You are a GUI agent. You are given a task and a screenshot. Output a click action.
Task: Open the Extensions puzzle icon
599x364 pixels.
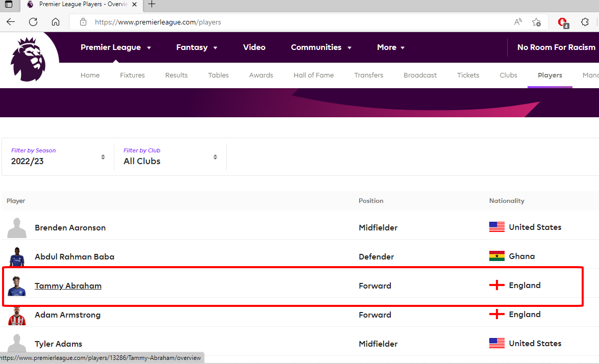click(585, 22)
